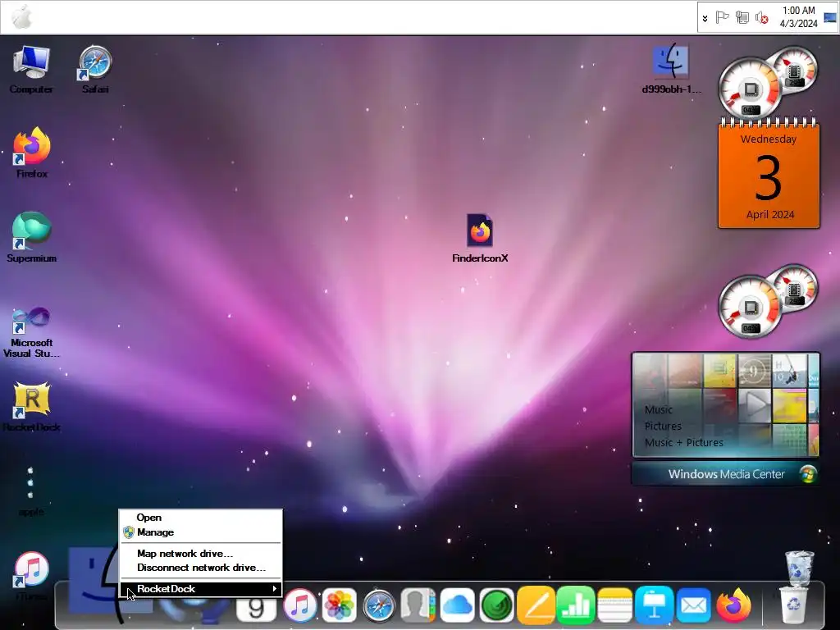Expand the RocketDock submenu arrow
This screenshot has width=840, height=630.
tap(274, 589)
